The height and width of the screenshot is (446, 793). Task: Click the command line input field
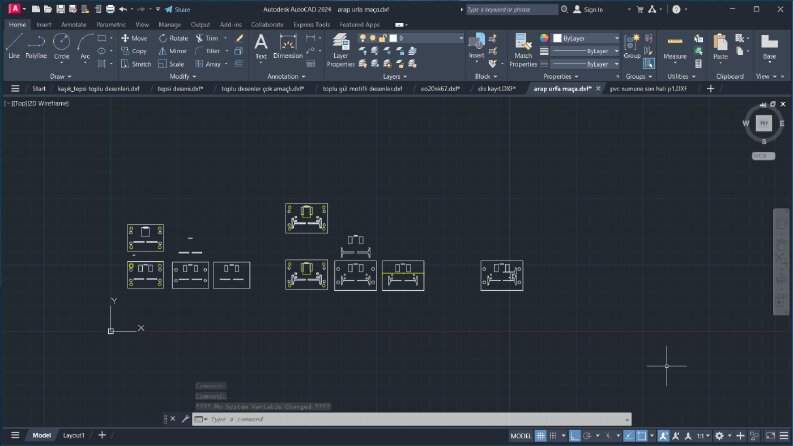coord(412,419)
